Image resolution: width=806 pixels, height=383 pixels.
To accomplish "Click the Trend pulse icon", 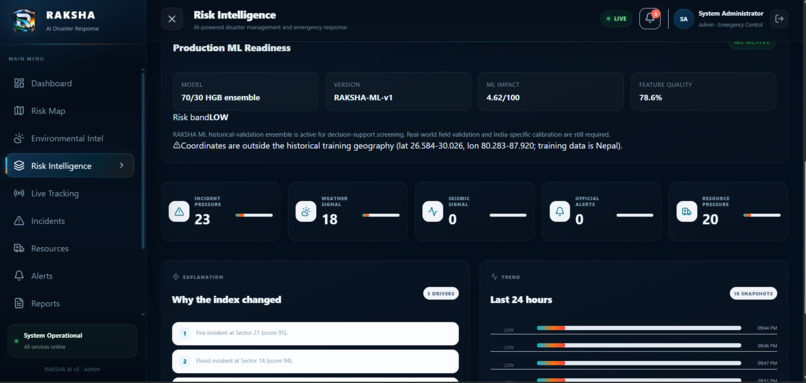I will click(x=494, y=277).
